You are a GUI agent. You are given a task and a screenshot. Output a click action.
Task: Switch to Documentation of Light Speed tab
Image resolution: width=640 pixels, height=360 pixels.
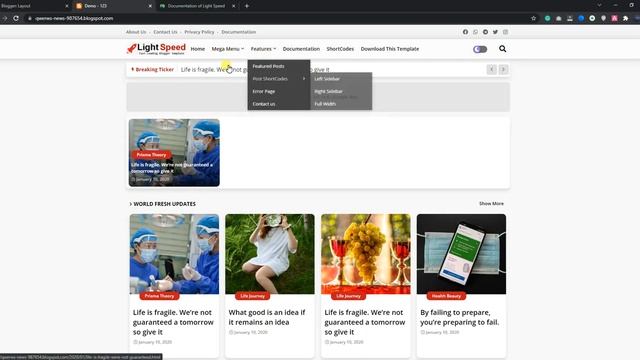point(198,6)
